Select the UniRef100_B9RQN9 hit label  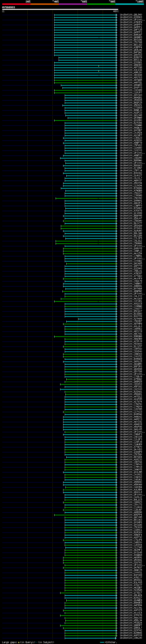pos(131,337)
